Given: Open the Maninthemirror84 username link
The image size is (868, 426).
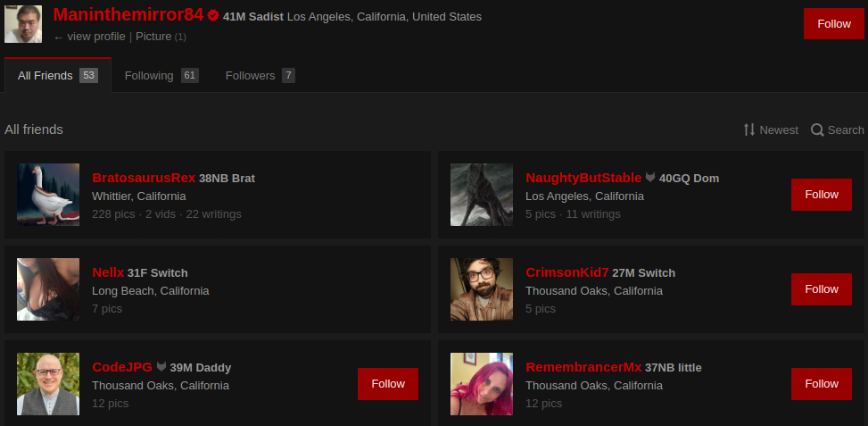Looking at the screenshot, I should (128, 15).
